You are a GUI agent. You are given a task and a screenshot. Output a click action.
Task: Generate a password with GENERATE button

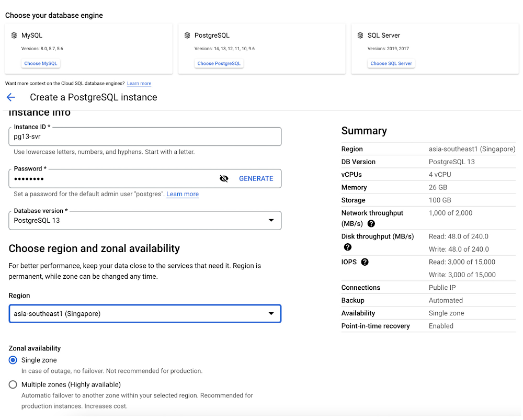point(256,179)
